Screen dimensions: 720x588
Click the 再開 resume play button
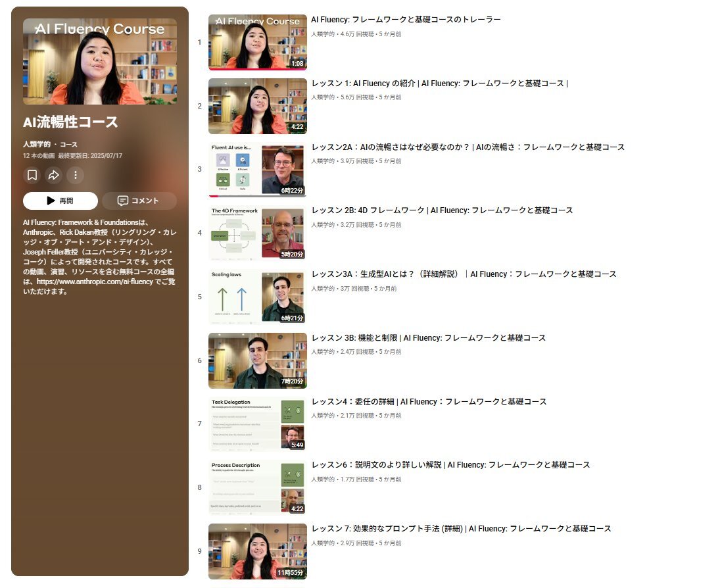pyautogui.click(x=60, y=201)
